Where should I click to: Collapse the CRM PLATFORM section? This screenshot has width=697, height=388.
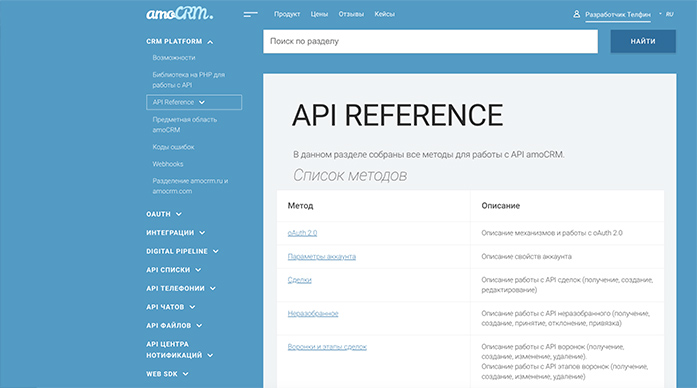click(180, 41)
